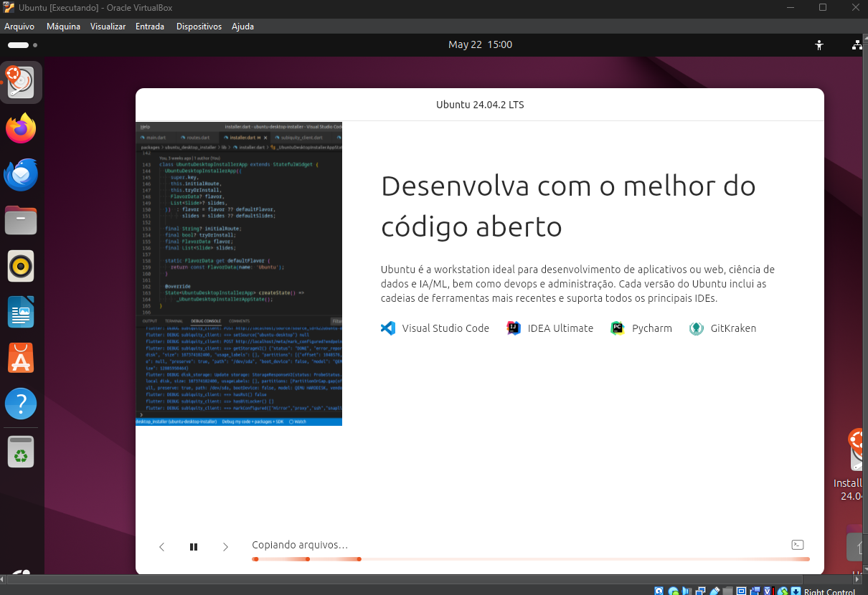The height and width of the screenshot is (595, 868).
Task: Open the Ubuntu installer icon in the dock
Action: pos(22,82)
